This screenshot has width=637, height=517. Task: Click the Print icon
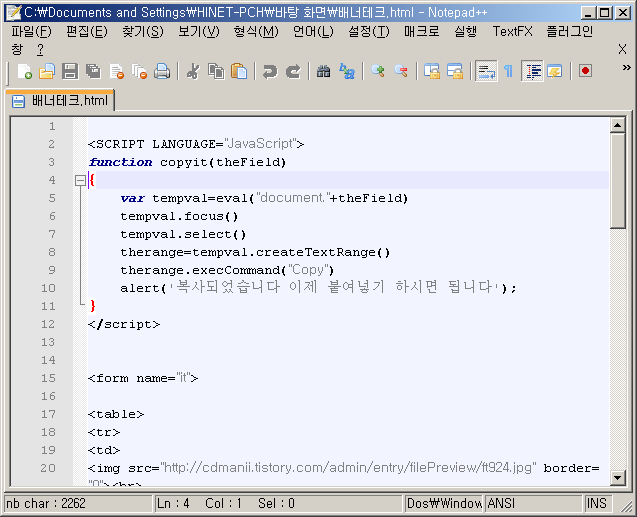(x=162, y=71)
